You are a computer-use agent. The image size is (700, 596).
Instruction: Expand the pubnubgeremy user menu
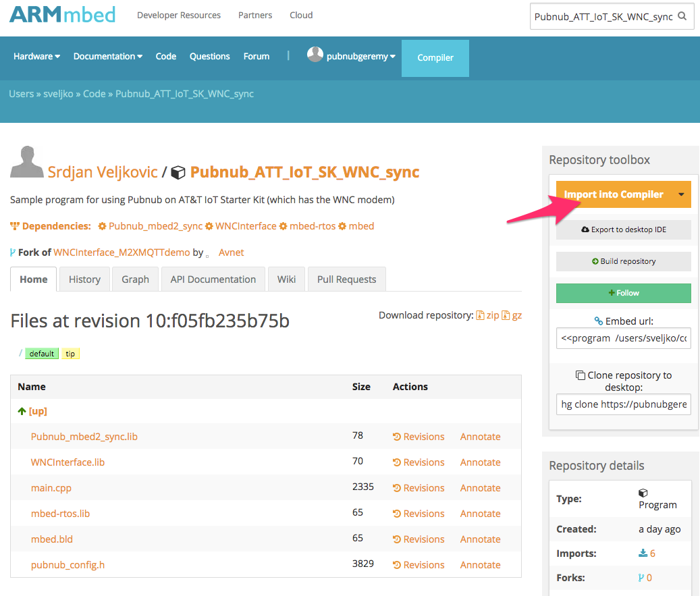(x=360, y=57)
